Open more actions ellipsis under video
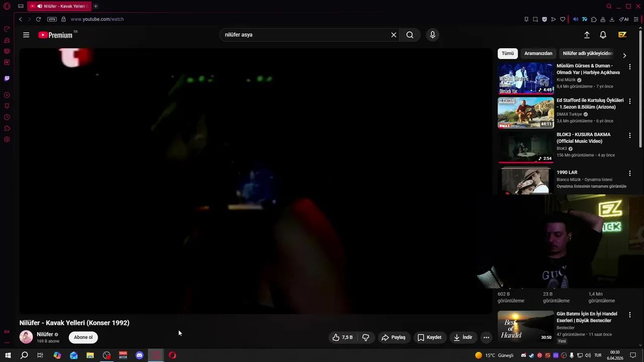644x362 pixels. (486, 337)
